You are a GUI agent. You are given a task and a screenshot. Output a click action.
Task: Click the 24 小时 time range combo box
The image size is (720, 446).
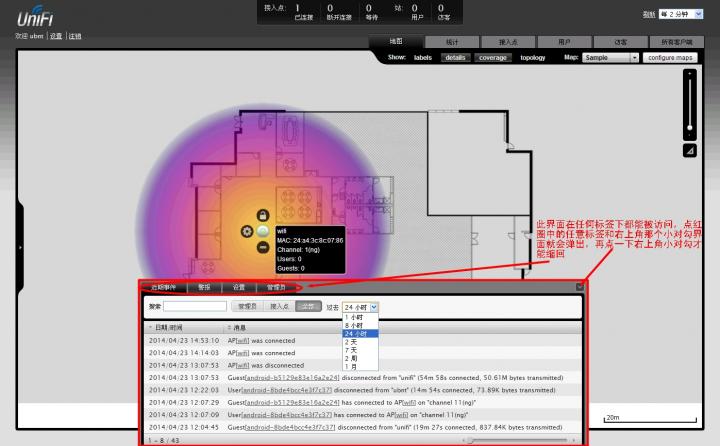(360, 307)
